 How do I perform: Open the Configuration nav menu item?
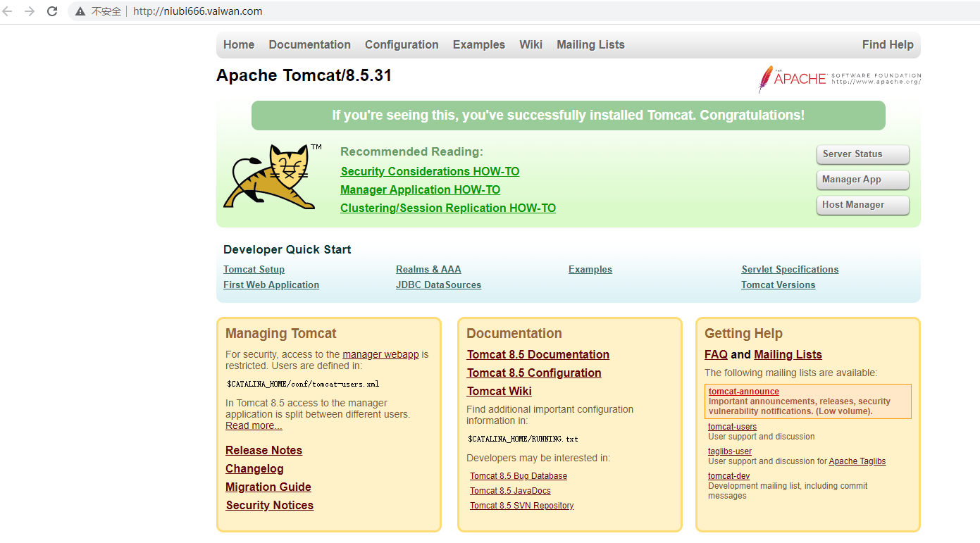(x=402, y=44)
